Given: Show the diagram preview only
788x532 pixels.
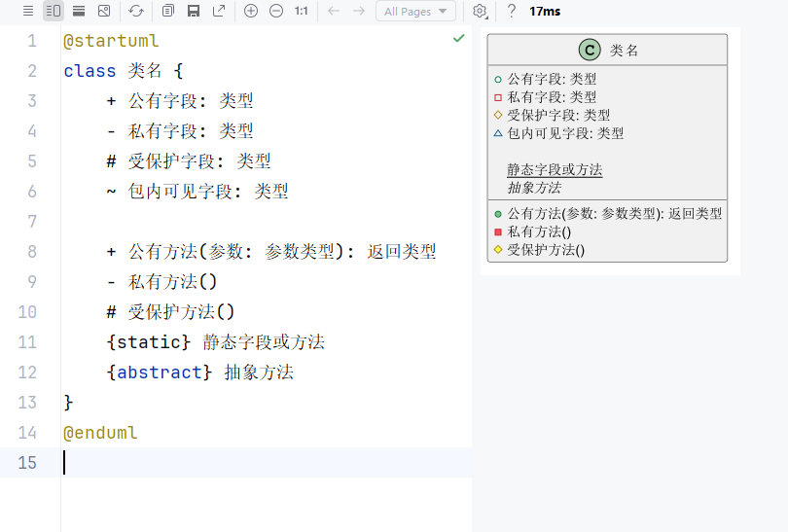Looking at the screenshot, I should point(104,11).
